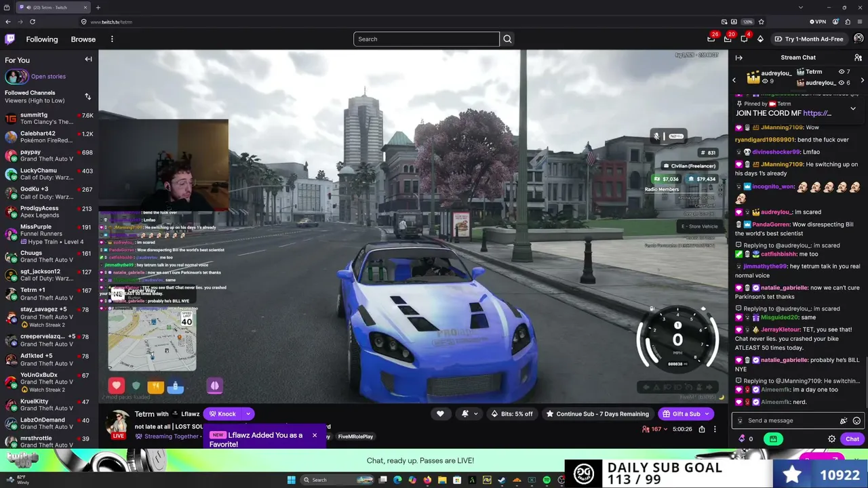868x488 pixels.
Task: Open Spotify from the taskbar
Action: click(547, 480)
